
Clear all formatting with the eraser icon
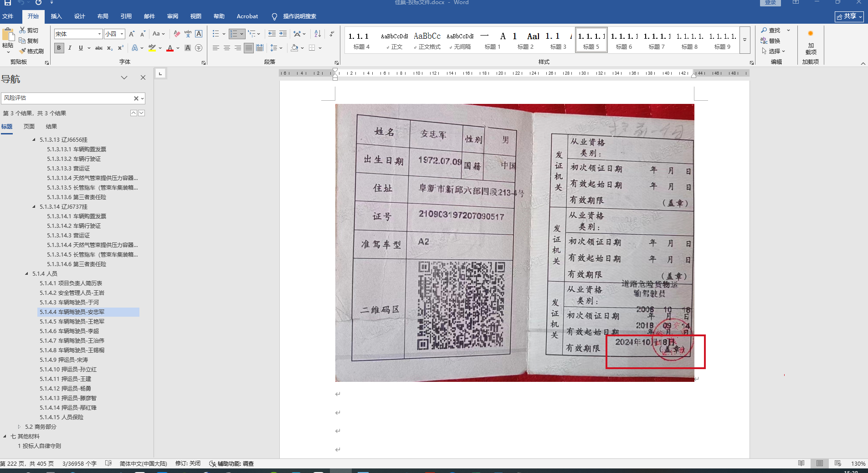(x=177, y=34)
